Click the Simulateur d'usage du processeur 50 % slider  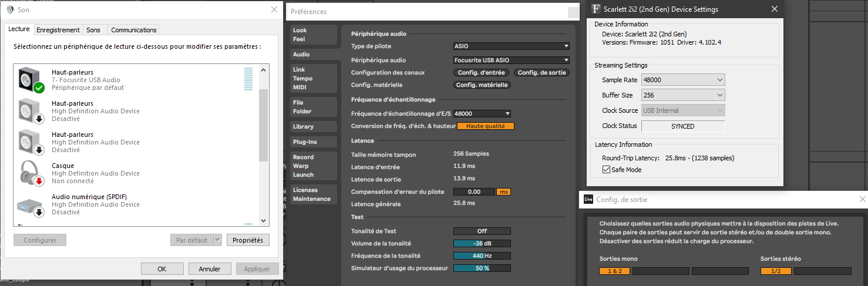482,268
